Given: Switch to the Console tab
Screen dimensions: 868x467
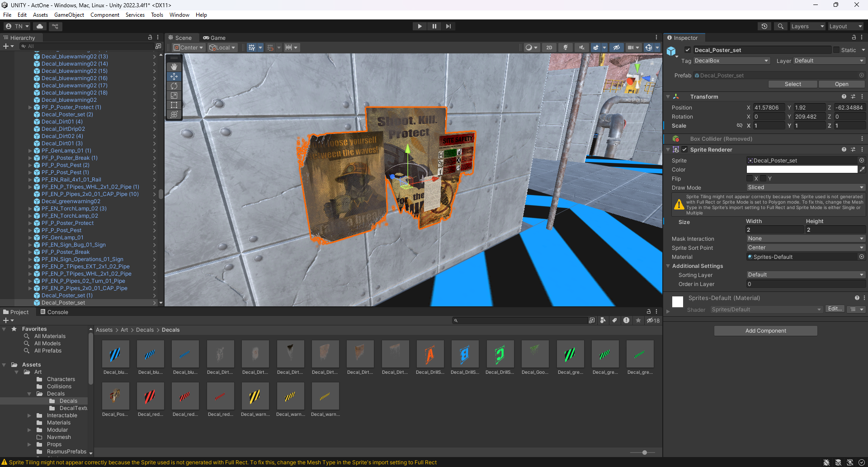Looking at the screenshot, I should point(54,312).
